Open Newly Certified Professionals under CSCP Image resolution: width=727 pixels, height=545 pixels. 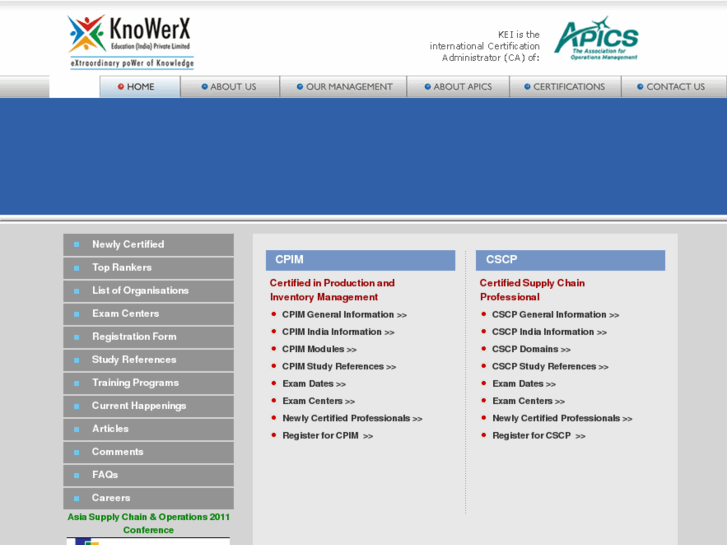[562, 418]
